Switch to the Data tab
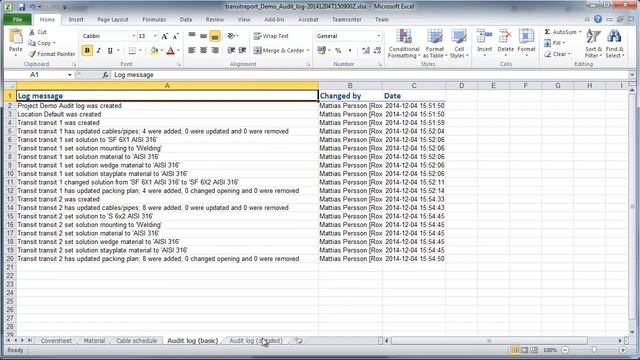 (x=186, y=20)
